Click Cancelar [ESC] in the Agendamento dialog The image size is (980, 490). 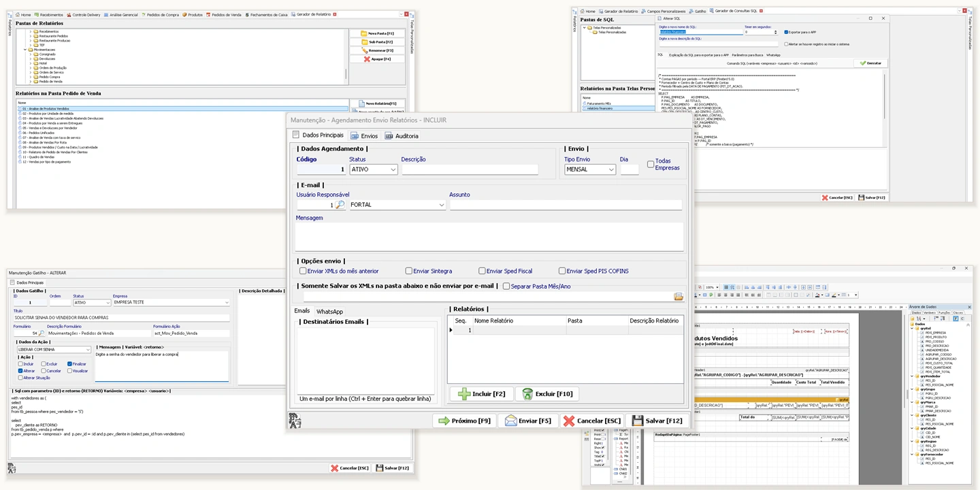[592, 421]
